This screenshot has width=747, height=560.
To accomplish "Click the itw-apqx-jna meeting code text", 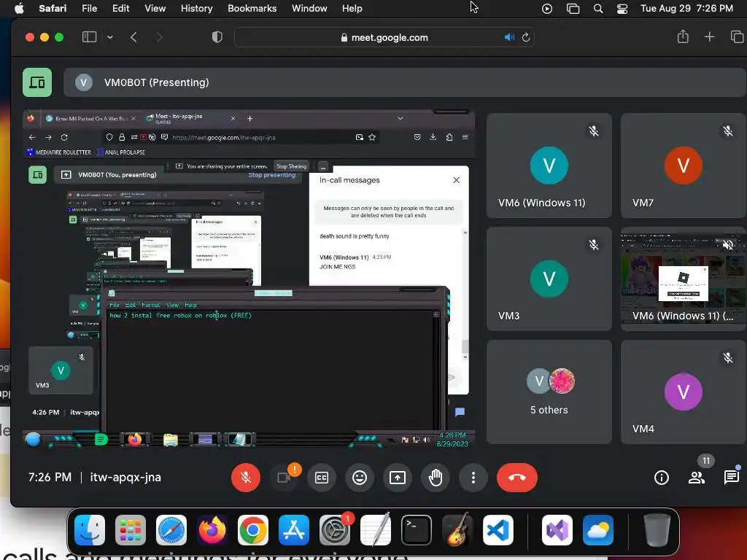I will pos(125,477).
